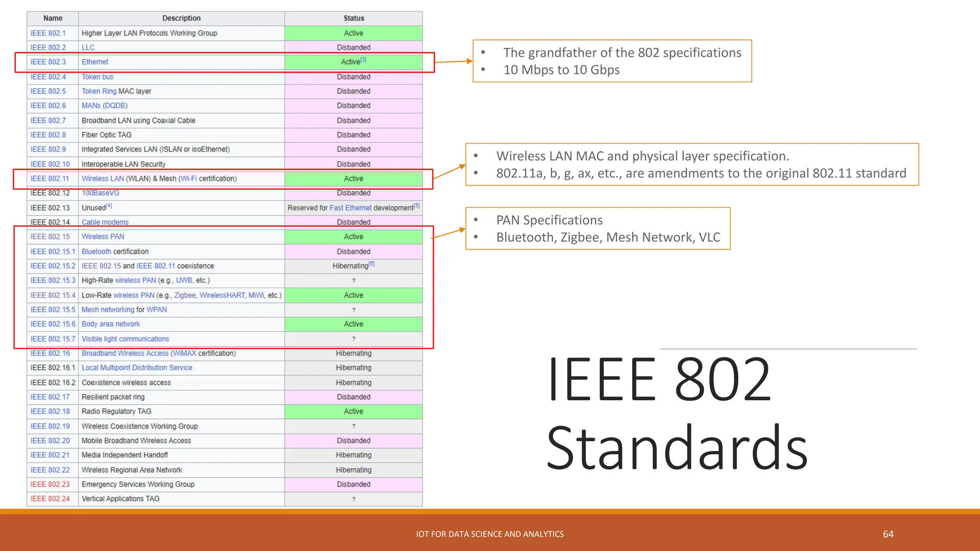This screenshot has width=980, height=551.
Task: Click the Status column header
Action: (x=354, y=18)
